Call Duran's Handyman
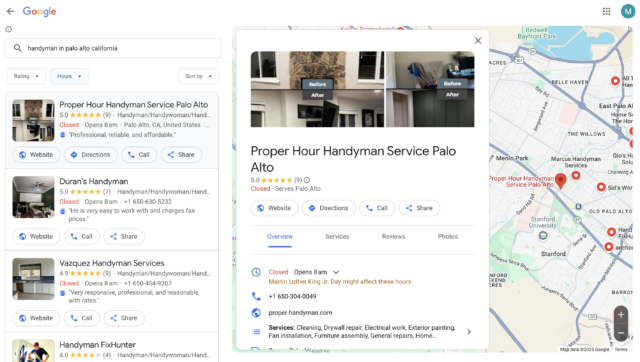 point(82,236)
